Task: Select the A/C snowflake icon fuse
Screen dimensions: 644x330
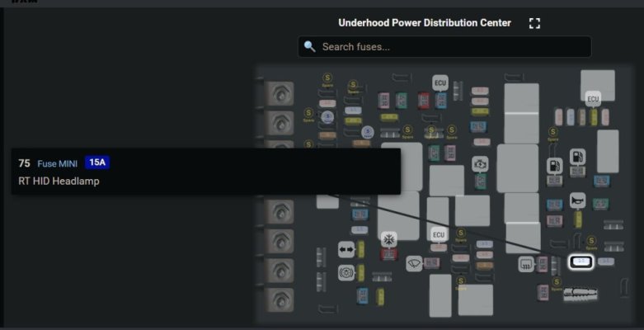Action: point(388,239)
